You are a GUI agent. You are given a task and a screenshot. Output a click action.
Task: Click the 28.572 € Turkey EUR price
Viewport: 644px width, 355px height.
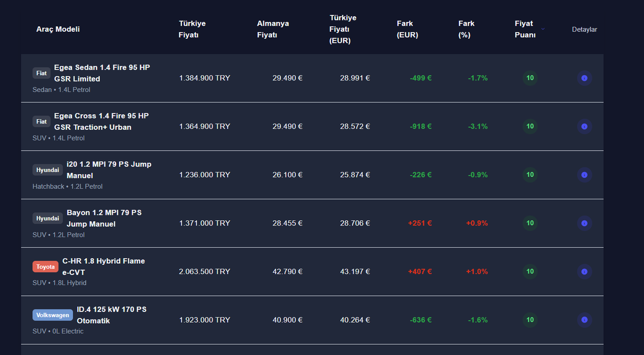pos(355,126)
